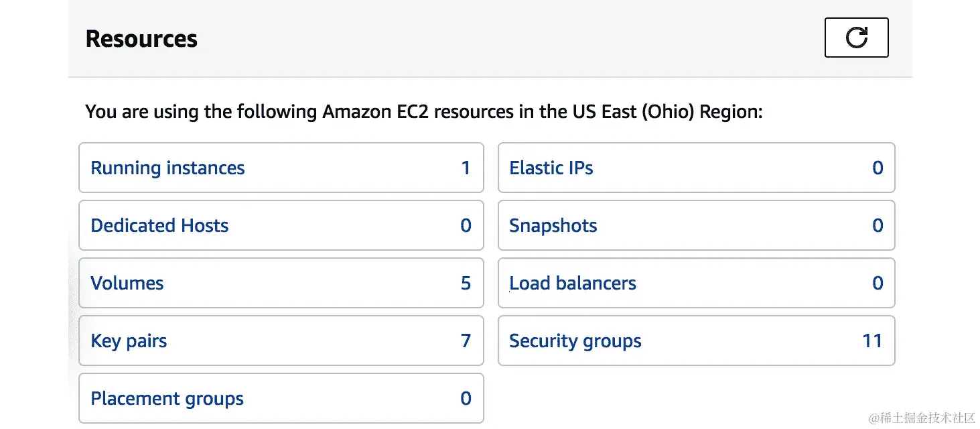Open the Elastic IPs link
980x429 pixels.
(x=551, y=168)
